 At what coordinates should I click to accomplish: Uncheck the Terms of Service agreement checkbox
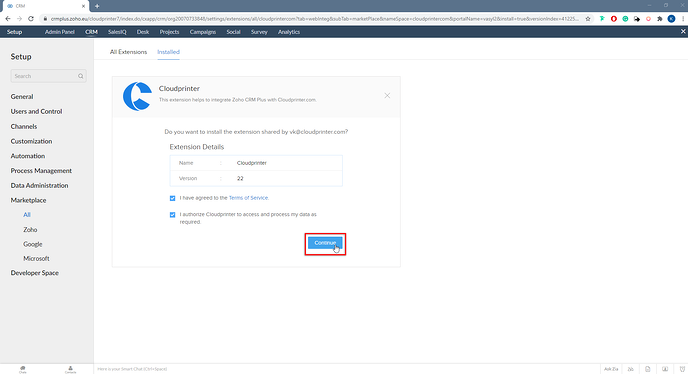[x=172, y=198]
